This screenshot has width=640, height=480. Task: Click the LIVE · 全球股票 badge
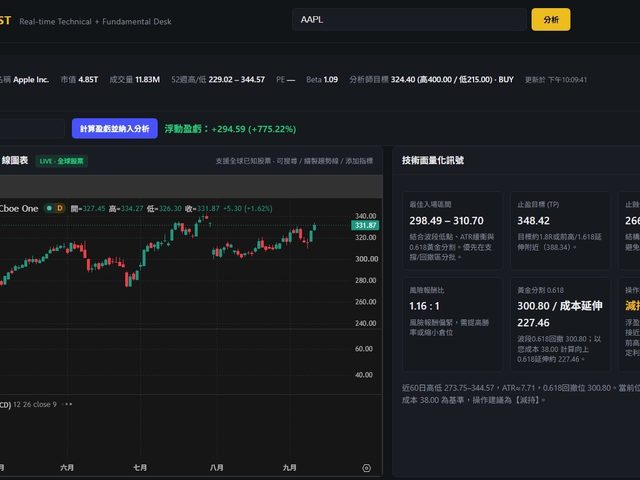pyautogui.click(x=61, y=161)
